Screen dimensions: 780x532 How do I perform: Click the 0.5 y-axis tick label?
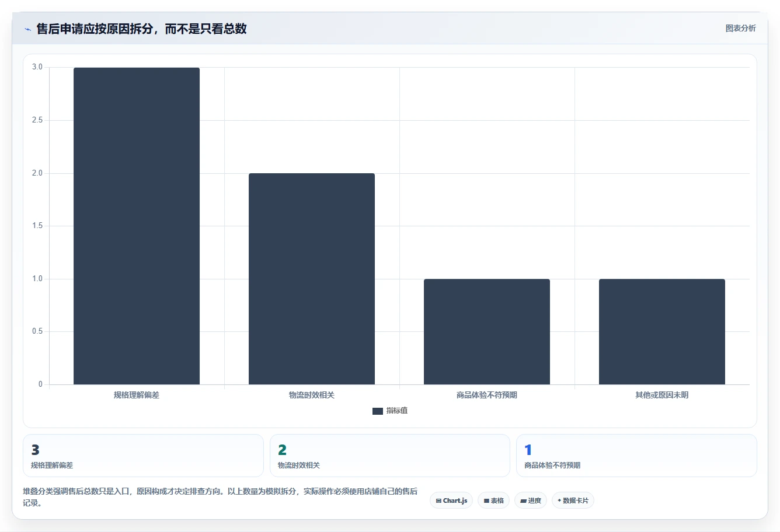tap(37, 331)
